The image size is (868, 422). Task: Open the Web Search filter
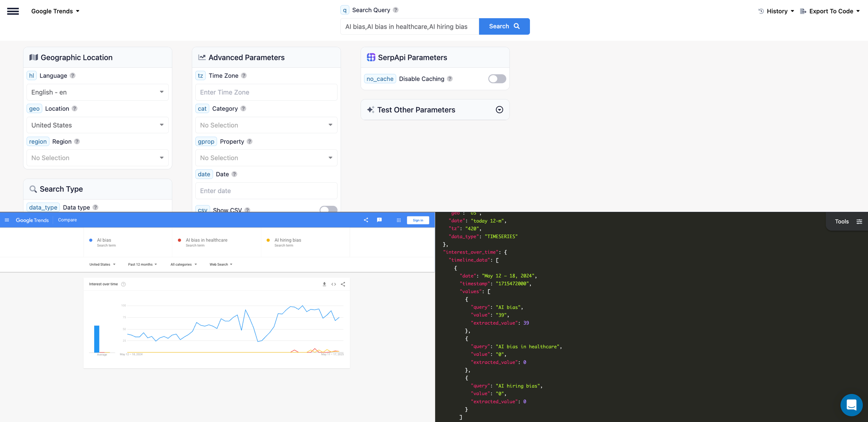[221, 264]
